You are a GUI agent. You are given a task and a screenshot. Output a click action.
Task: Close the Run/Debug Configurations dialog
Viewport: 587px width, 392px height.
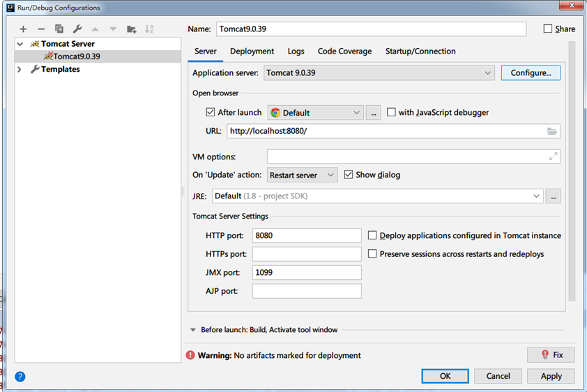click(x=572, y=5)
